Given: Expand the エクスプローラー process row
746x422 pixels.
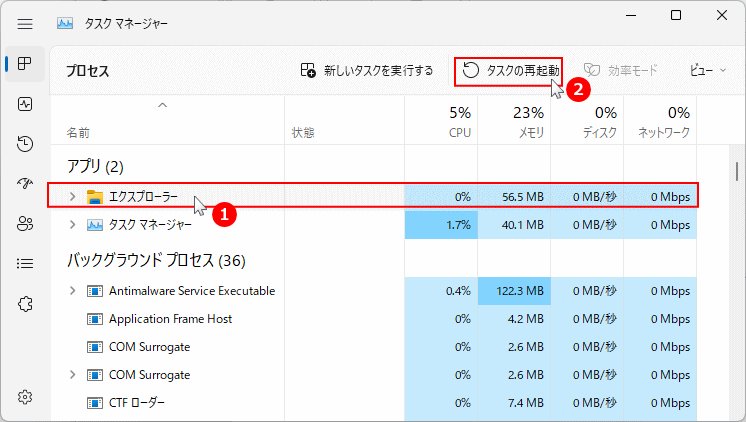Looking at the screenshot, I should point(72,196).
